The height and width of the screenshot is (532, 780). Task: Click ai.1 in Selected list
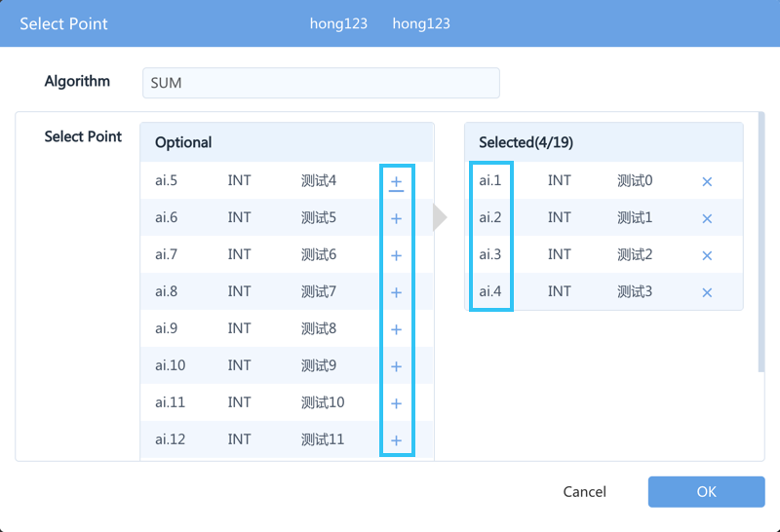pos(490,180)
